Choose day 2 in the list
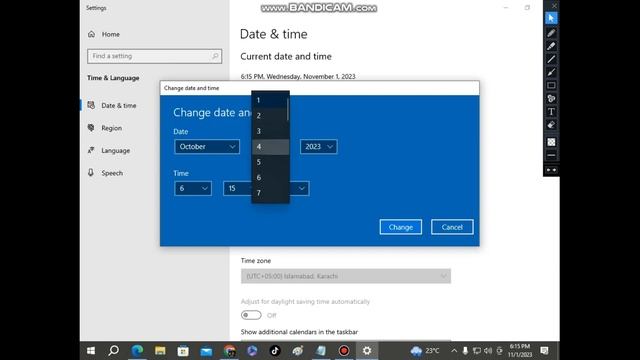The image size is (640, 360). (x=270, y=116)
